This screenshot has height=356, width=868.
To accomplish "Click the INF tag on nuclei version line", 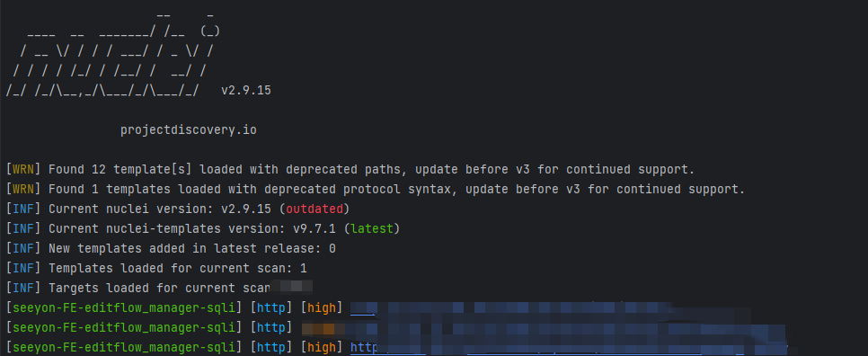I will click(x=23, y=209).
